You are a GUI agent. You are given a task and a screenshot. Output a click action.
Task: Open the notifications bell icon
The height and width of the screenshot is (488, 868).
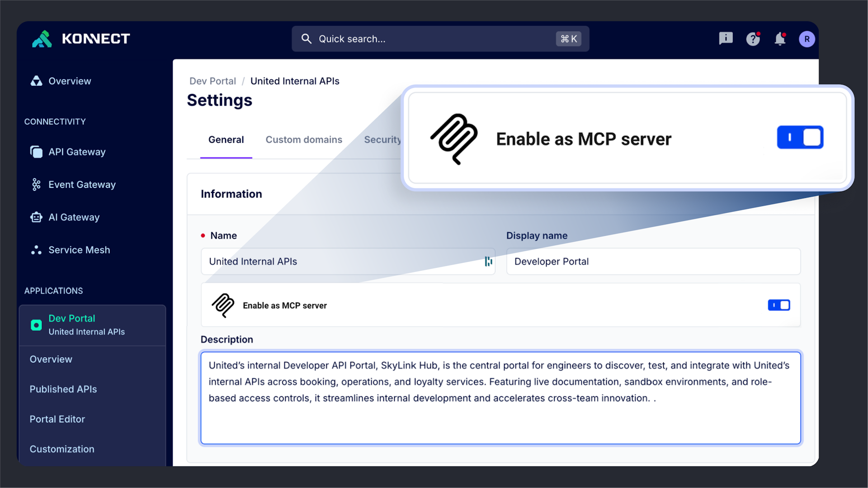780,39
